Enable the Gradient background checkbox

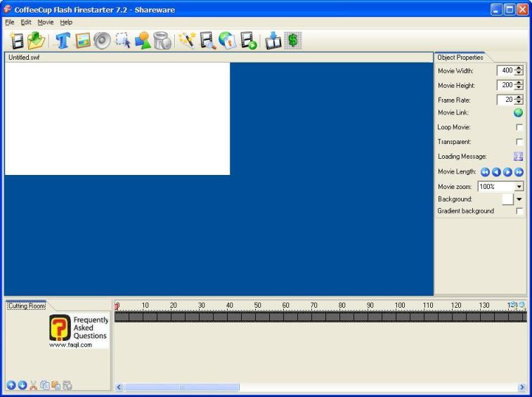tap(519, 211)
